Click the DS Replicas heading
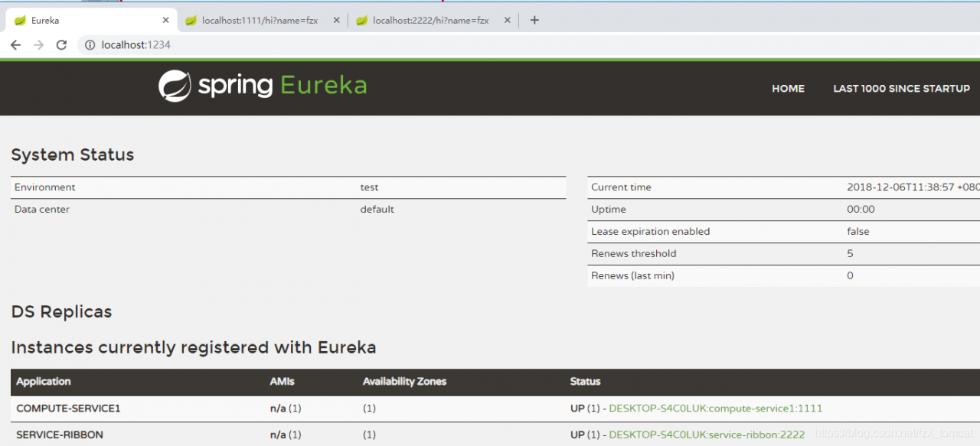This screenshot has width=980, height=446. [x=61, y=312]
